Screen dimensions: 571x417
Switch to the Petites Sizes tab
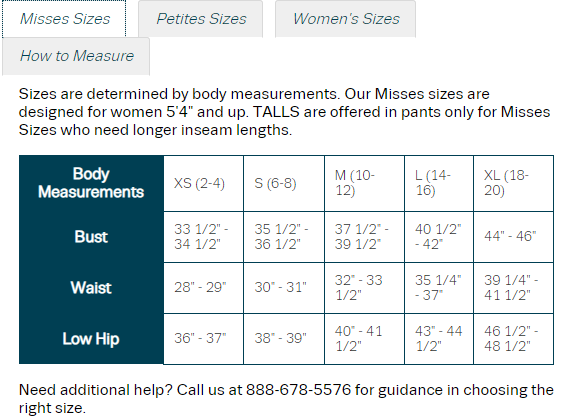[x=201, y=19]
